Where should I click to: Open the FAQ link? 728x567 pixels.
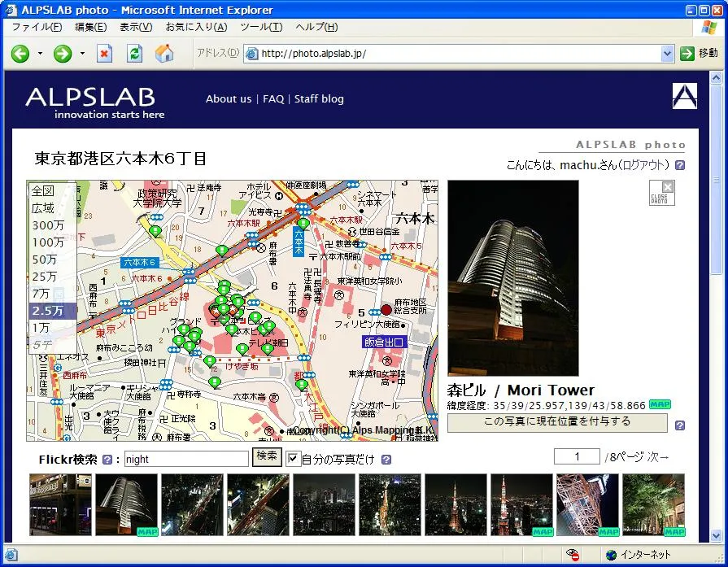tap(273, 99)
